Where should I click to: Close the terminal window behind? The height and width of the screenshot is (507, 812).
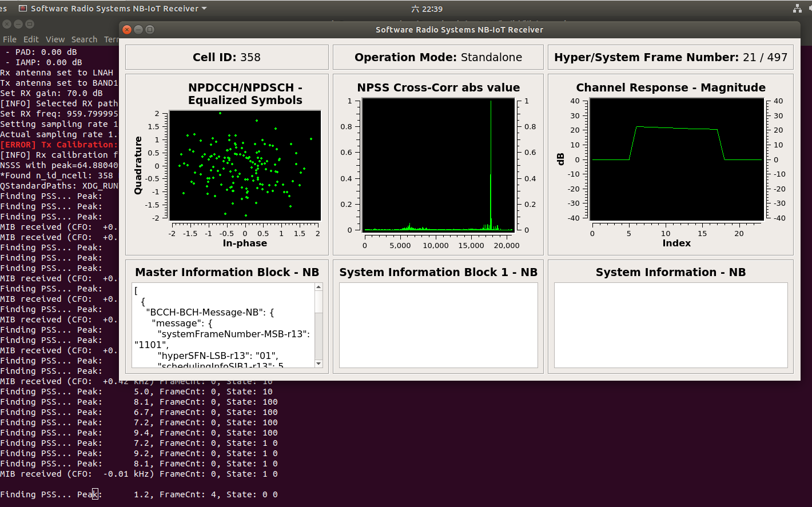6,24
